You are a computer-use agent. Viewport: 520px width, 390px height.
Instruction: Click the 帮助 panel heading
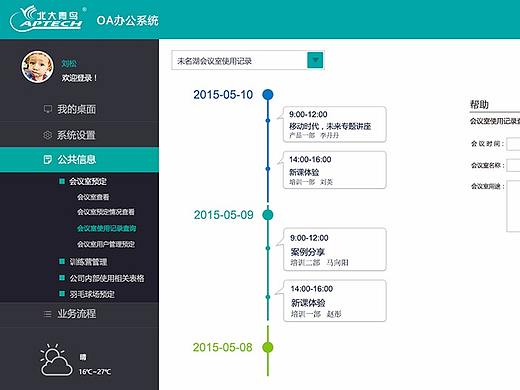click(479, 105)
